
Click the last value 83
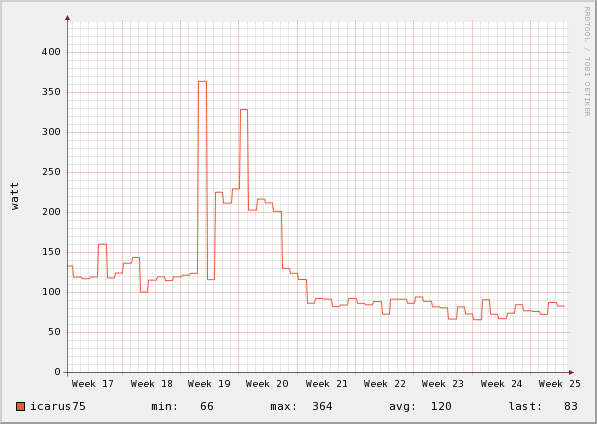571,406
